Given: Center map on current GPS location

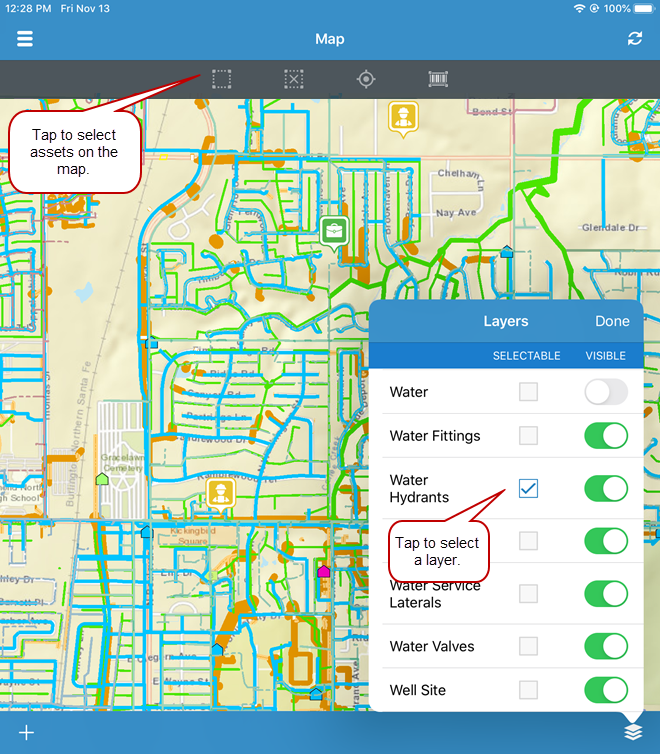Looking at the screenshot, I should pos(366,79).
